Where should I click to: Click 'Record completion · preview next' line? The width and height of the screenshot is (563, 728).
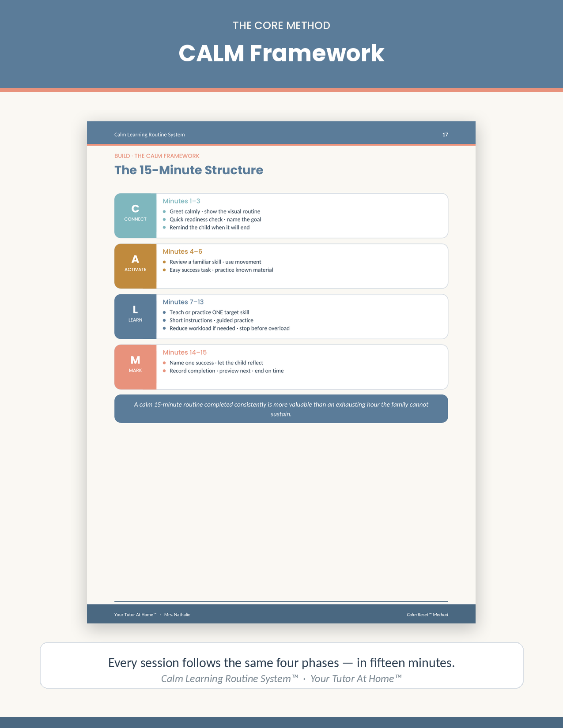(227, 371)
